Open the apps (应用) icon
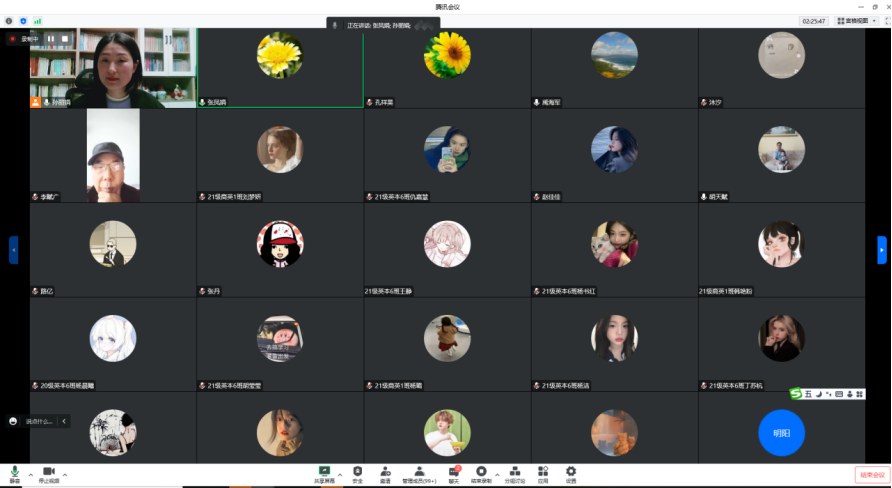 543,472
